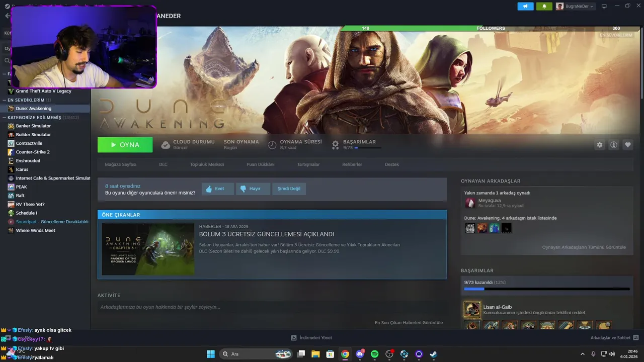
Task: Open Steam from the taskbar
Action: click(x=433, y=354)
